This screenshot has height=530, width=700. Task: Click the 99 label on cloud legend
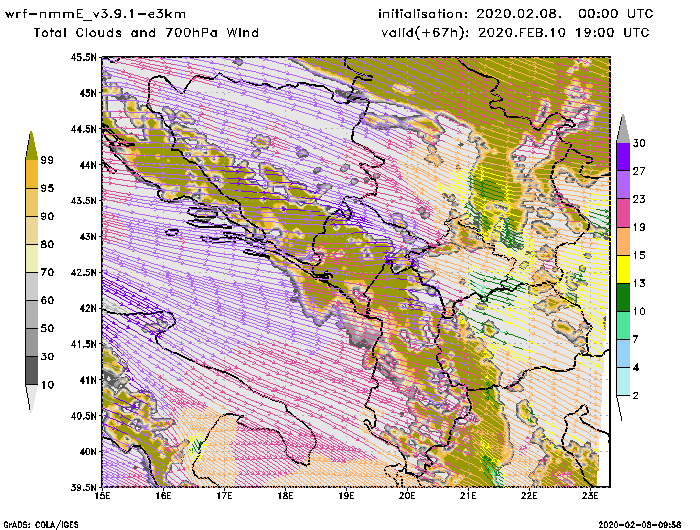[47, 160]
